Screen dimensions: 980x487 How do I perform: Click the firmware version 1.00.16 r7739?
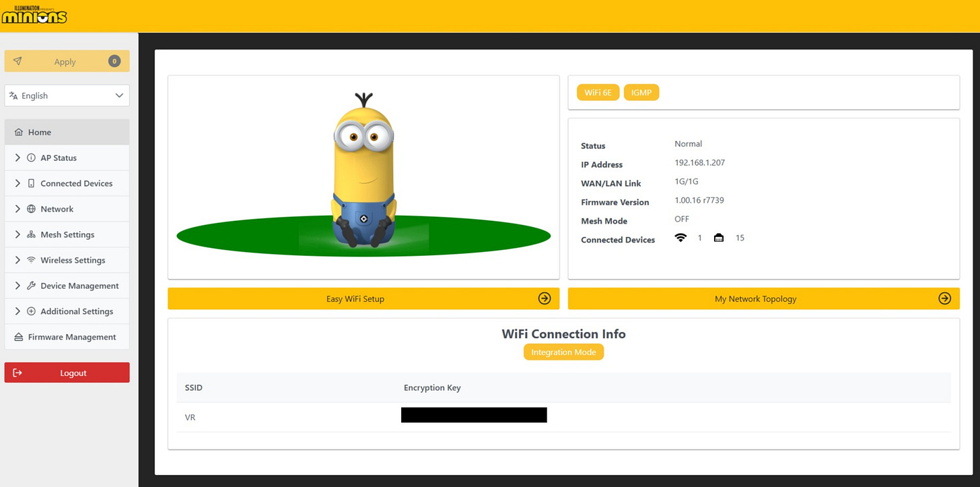point(699,200)
